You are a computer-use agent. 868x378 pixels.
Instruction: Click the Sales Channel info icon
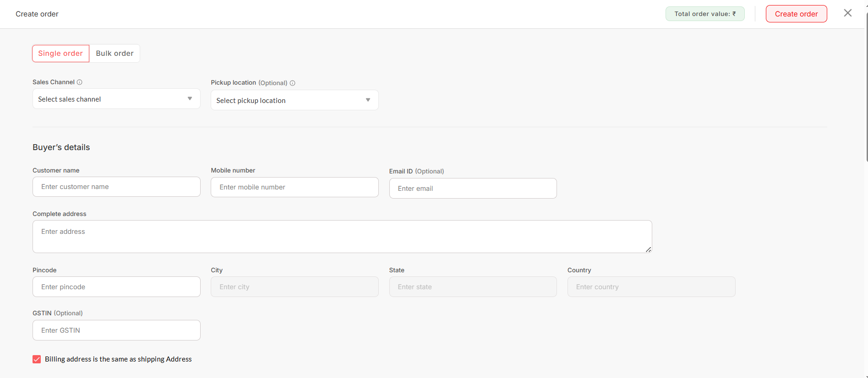coord(80,82)
